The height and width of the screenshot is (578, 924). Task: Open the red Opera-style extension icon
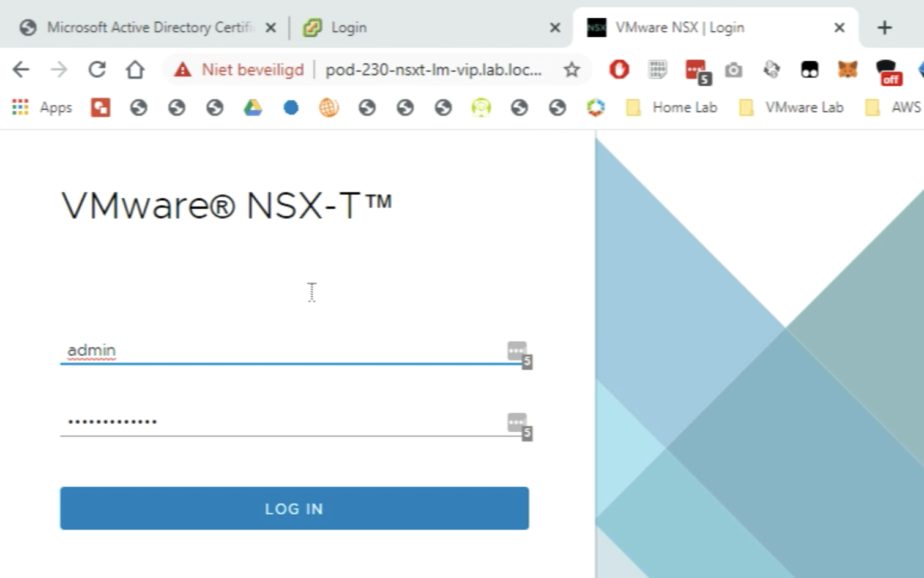[619, 70]
